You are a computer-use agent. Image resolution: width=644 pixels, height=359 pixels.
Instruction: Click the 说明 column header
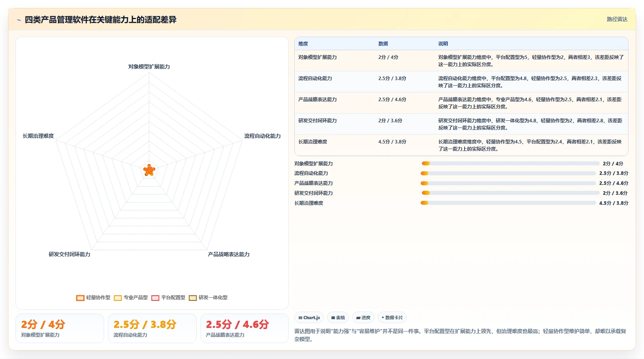click(x=443, y=44)
